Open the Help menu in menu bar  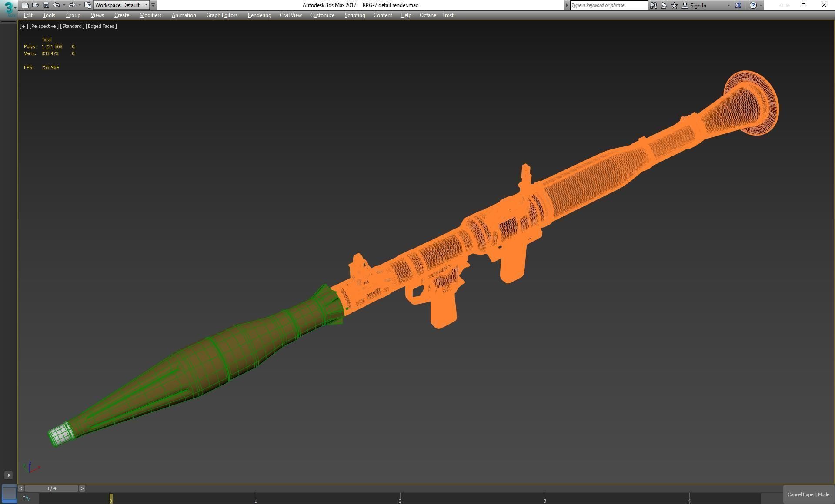pos(406,15)
